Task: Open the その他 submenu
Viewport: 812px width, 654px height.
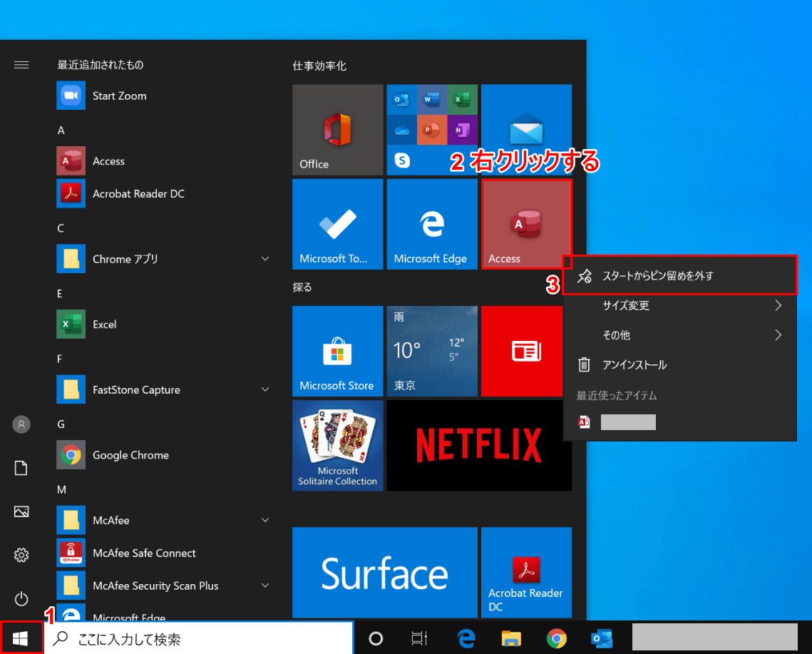Action: tap(679, 334)
